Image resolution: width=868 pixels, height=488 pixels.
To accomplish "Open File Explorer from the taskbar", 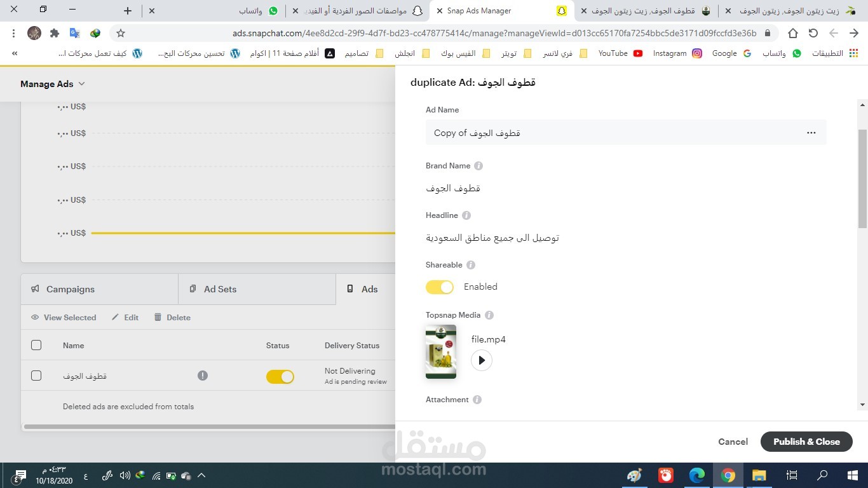I will tap(759, 475).
